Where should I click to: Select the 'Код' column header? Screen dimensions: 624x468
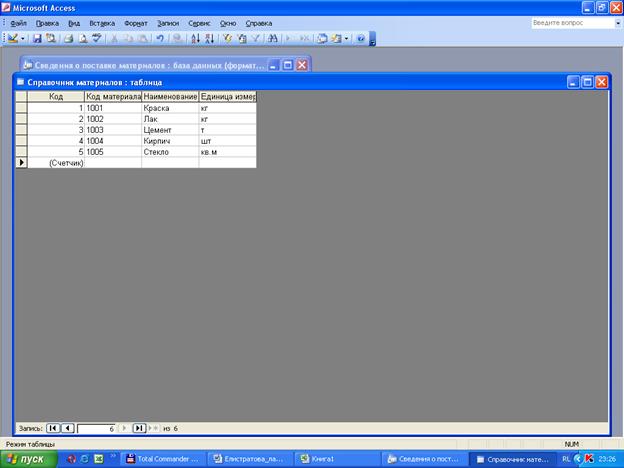56,96
